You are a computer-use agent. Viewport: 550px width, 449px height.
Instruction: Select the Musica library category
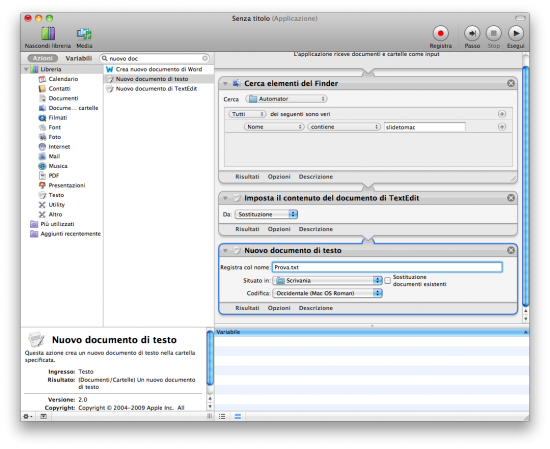(x=58, y=166)
